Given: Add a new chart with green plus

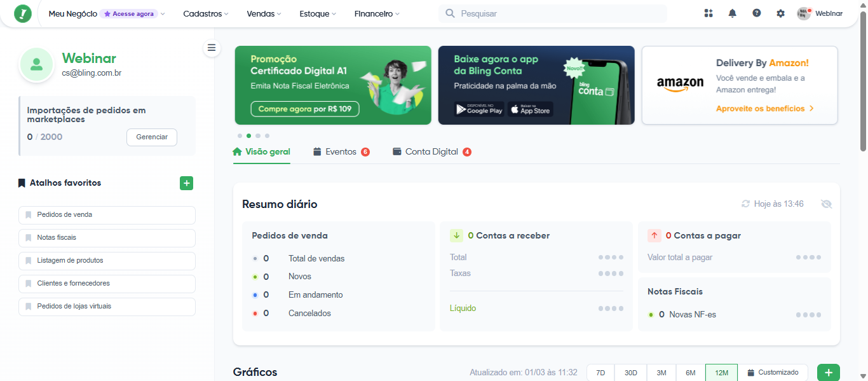Looking at the screenshot, I should coord(828,373).
